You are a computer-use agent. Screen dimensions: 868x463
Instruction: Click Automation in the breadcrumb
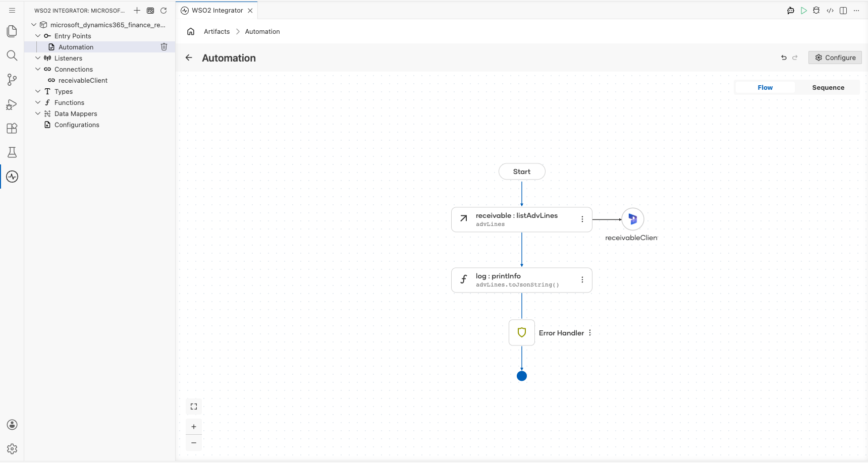262,31
